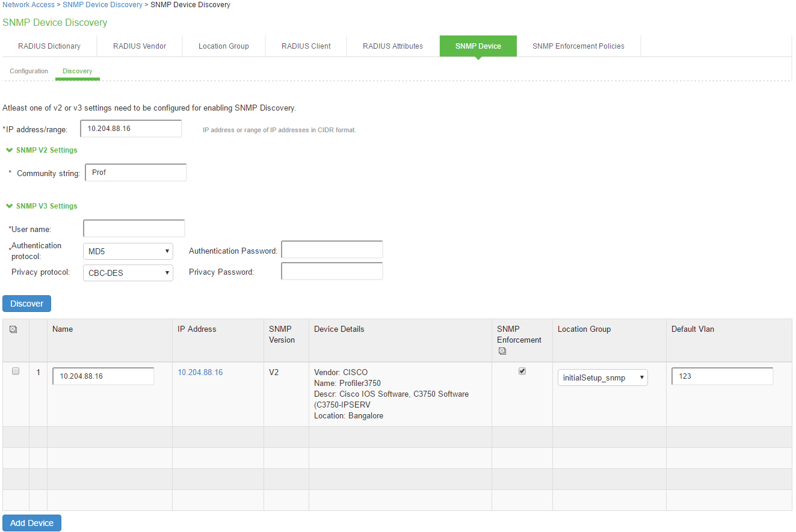The image size is (796, 532).
Task: Switch to Location Group tab
Action: pos(224,46)
